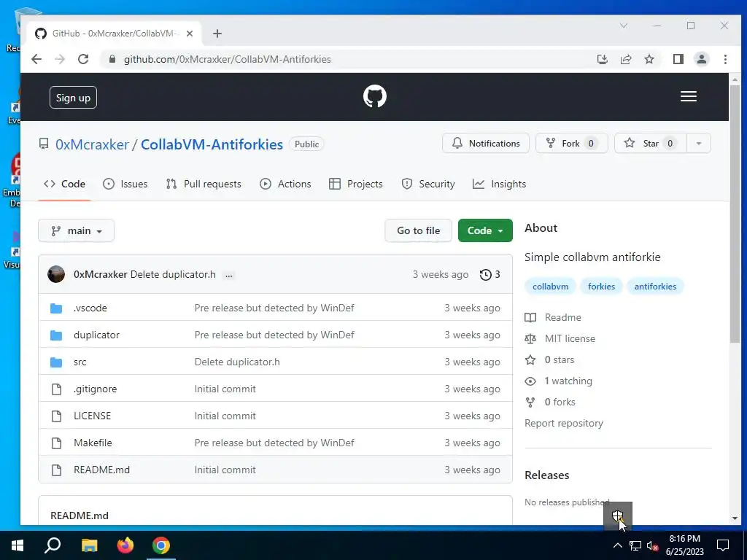Open Chrome three-dot menu

(725, 59)
